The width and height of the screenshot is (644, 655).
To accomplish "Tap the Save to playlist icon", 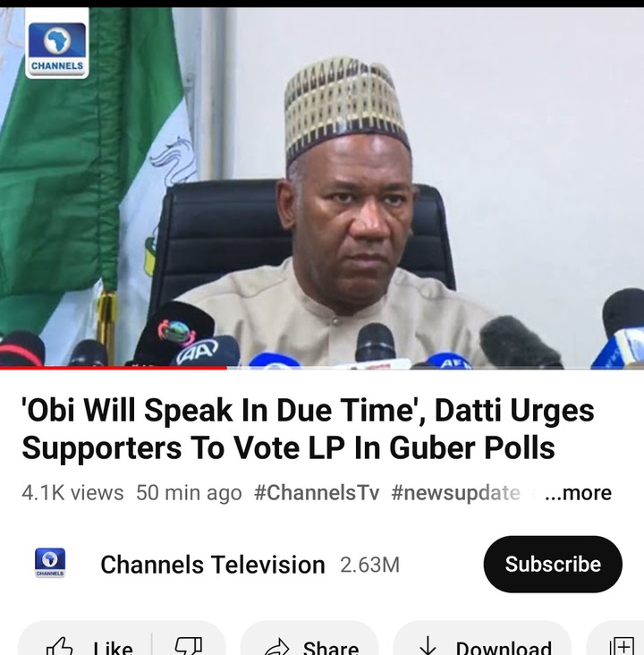I will tap(622, 646).
